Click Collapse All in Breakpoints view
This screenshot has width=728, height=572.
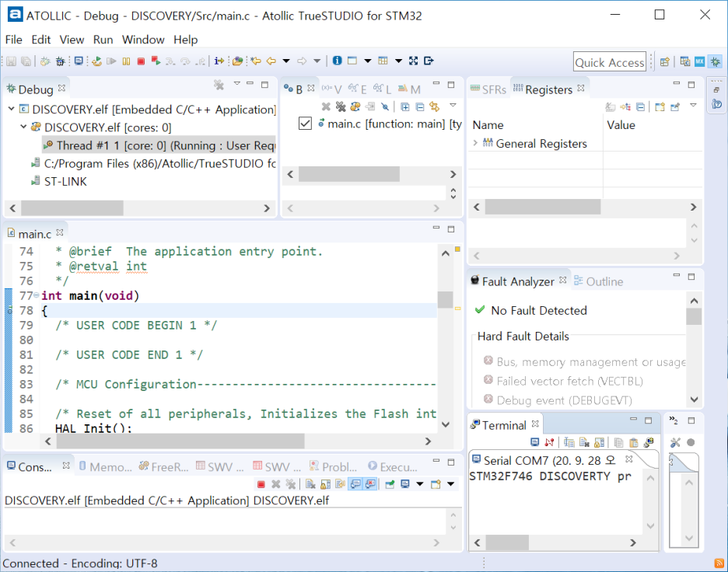[x=420, y=107]
